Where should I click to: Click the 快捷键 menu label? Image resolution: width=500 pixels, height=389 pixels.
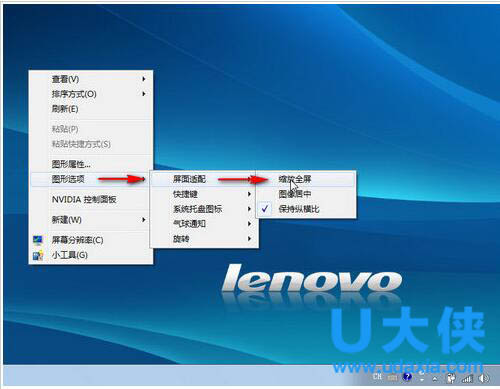(x=185, y=194)
